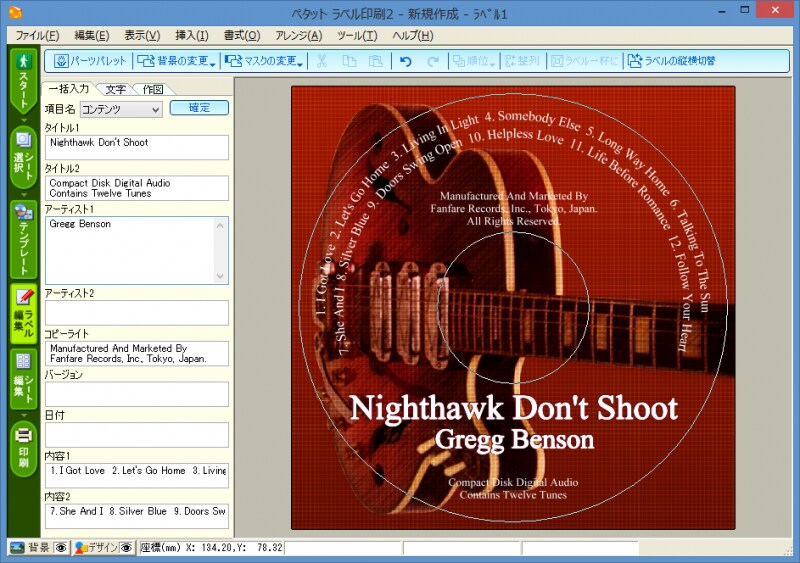Viewport: 800px width, 563px height.
Task: Select the 背景 layer button in status bar
Action: 30,548
